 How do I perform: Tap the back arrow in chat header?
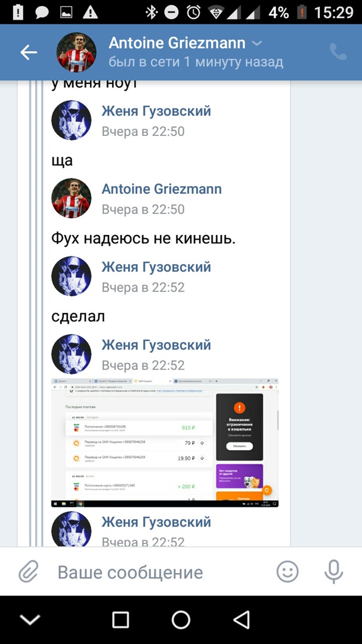[x=29, y=52]
